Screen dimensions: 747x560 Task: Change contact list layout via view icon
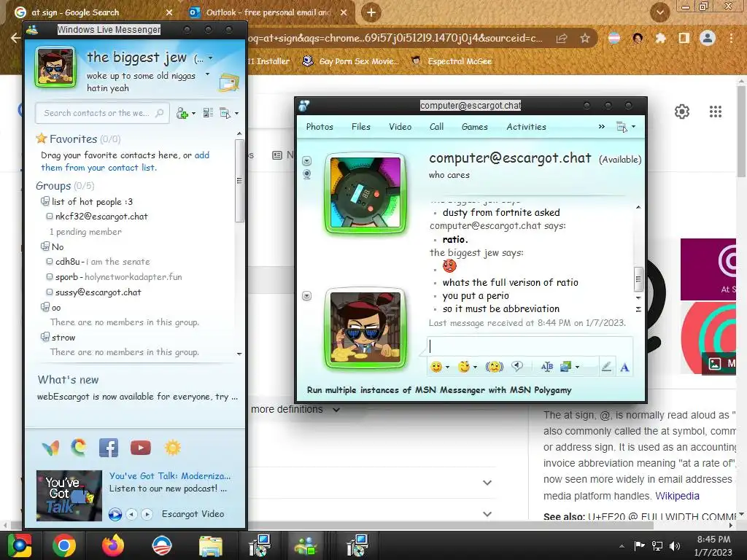(208, 113)
